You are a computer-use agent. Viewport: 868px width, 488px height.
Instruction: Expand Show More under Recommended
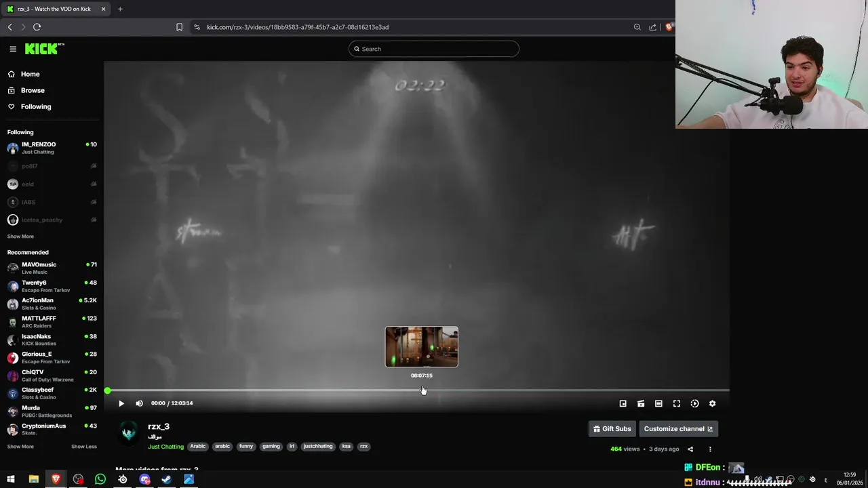point(20,447)
